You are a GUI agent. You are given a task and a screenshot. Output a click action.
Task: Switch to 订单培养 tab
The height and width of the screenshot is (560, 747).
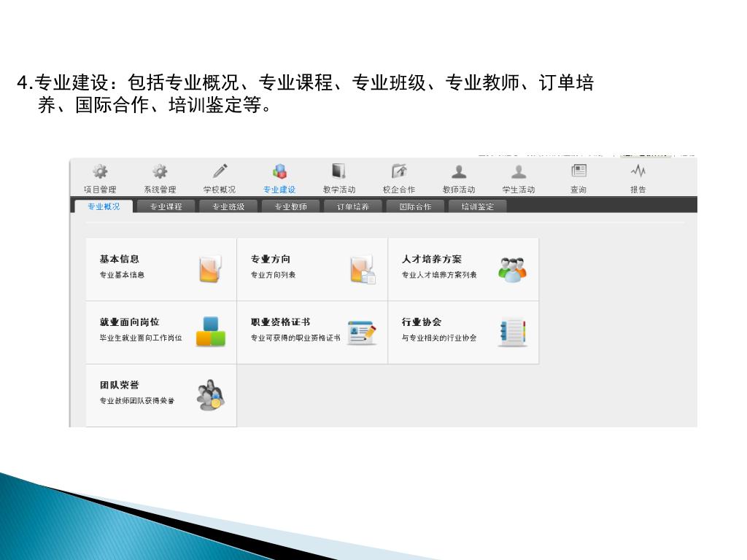[x=353, y=206]
